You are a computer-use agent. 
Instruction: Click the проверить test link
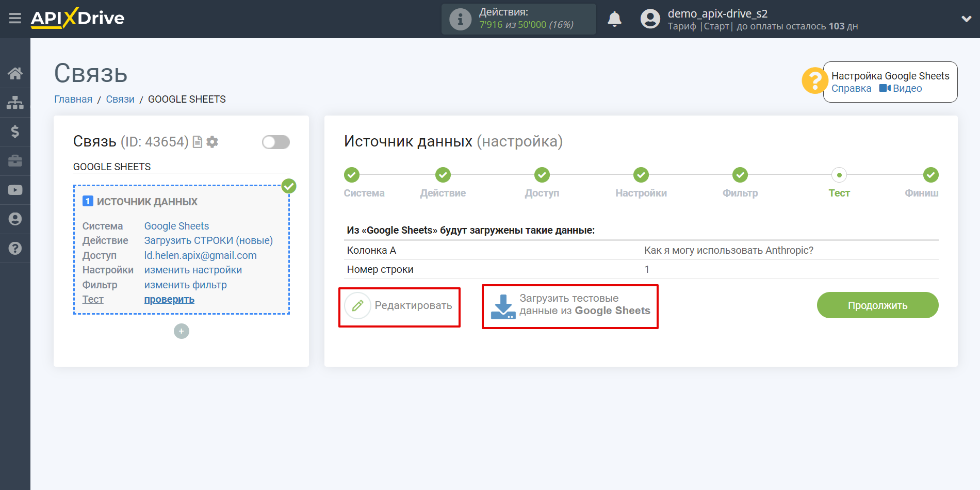click(169, 299)
